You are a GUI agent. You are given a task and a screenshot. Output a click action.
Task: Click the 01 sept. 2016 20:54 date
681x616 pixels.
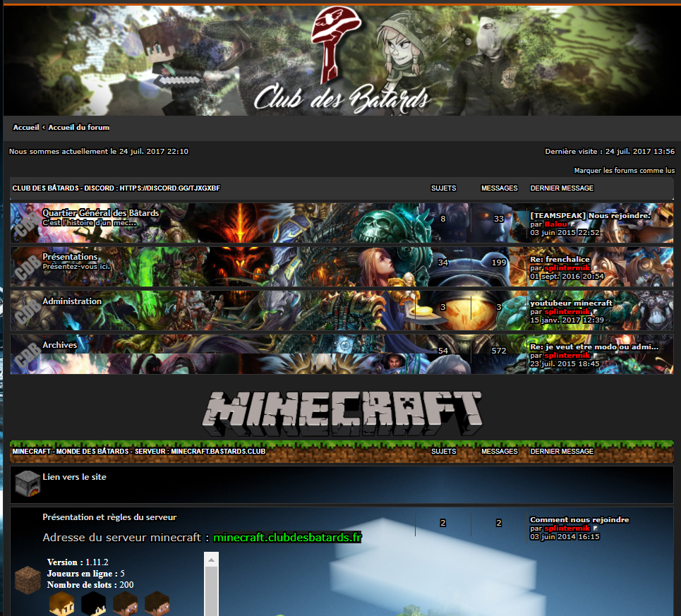pyautogui.click(x=567, y=277)
